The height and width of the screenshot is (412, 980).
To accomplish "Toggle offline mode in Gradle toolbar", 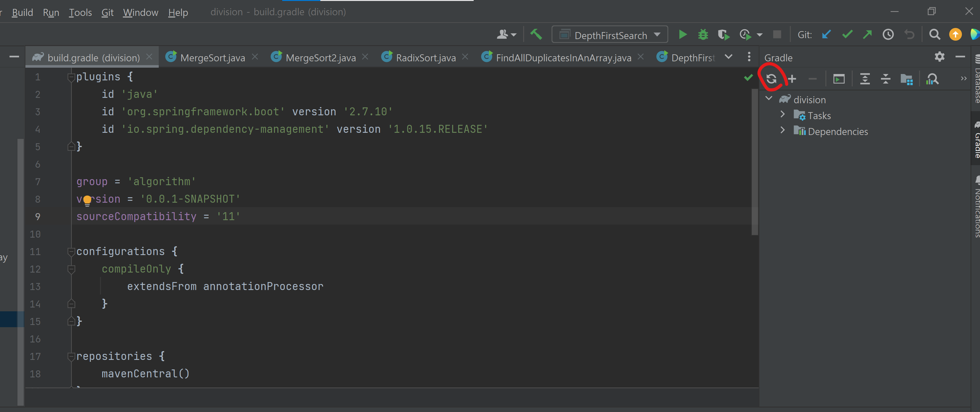I will pos(906,79).
